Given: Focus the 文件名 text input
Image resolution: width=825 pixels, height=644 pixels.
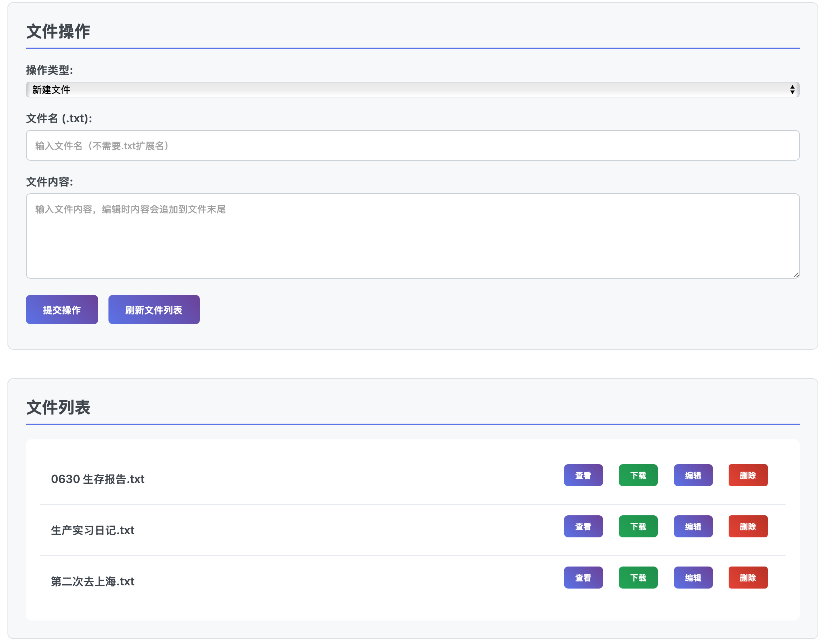Looking at the screenshot, I should coord(412,145).
